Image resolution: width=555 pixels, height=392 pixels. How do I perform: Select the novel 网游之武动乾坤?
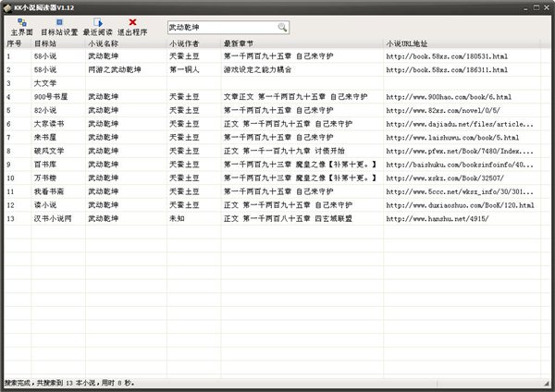(x=115, y=69)
